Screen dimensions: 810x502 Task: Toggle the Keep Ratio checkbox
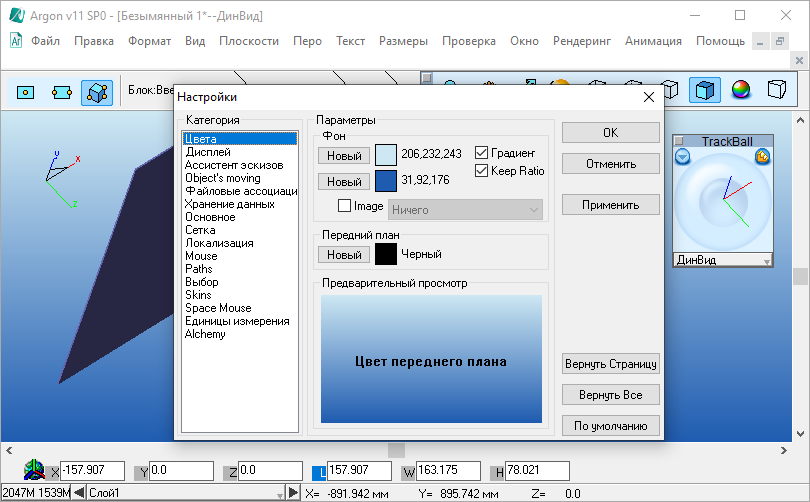click(x=481, y=170)
